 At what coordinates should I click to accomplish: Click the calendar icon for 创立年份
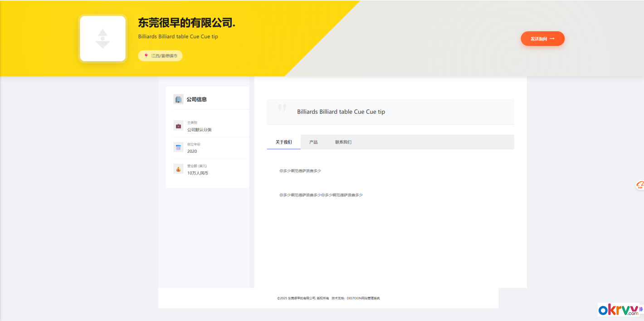point(178,147)
